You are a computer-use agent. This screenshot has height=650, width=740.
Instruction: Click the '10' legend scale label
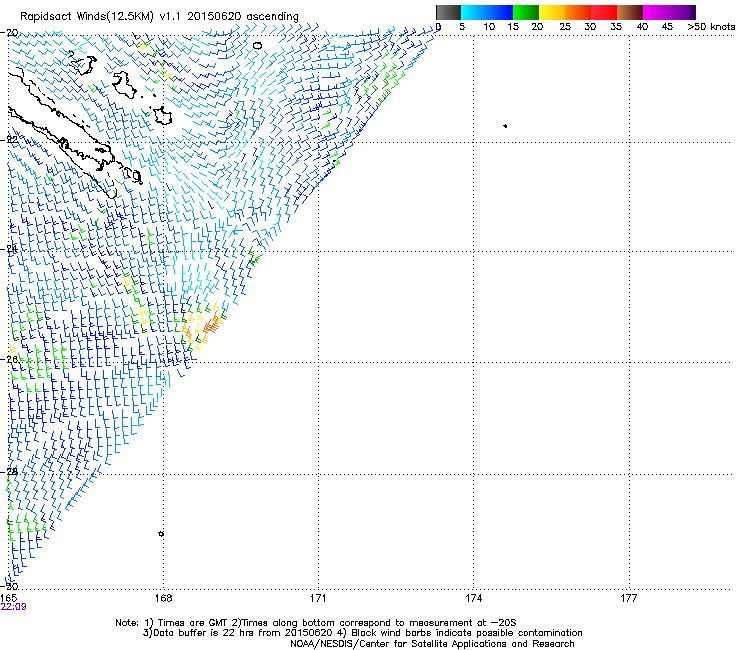pyautogui.click(x=489, y=27)
